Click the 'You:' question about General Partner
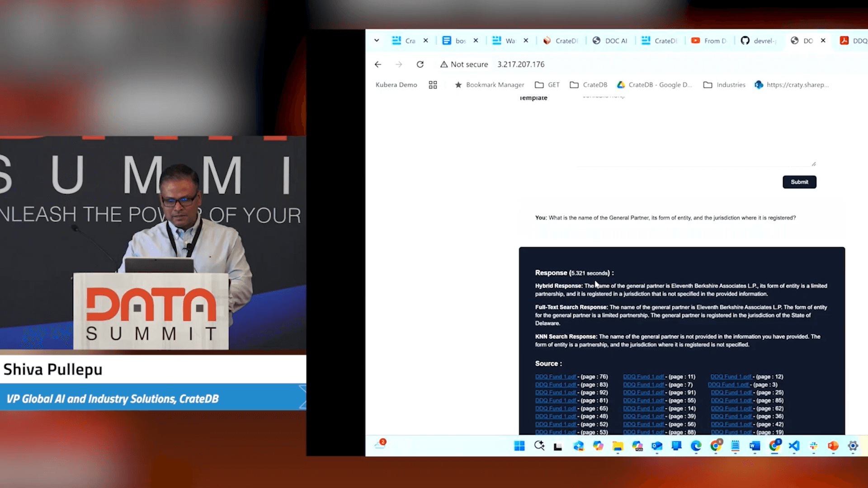 (x=665, y=218)
